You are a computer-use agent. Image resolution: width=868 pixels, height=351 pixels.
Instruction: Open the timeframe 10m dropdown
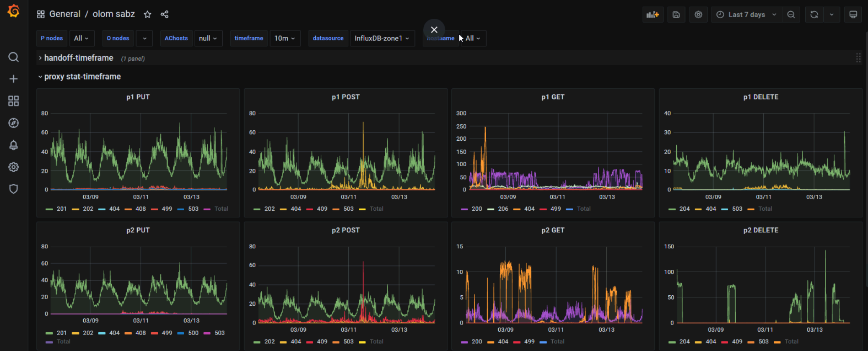point(285,39)
